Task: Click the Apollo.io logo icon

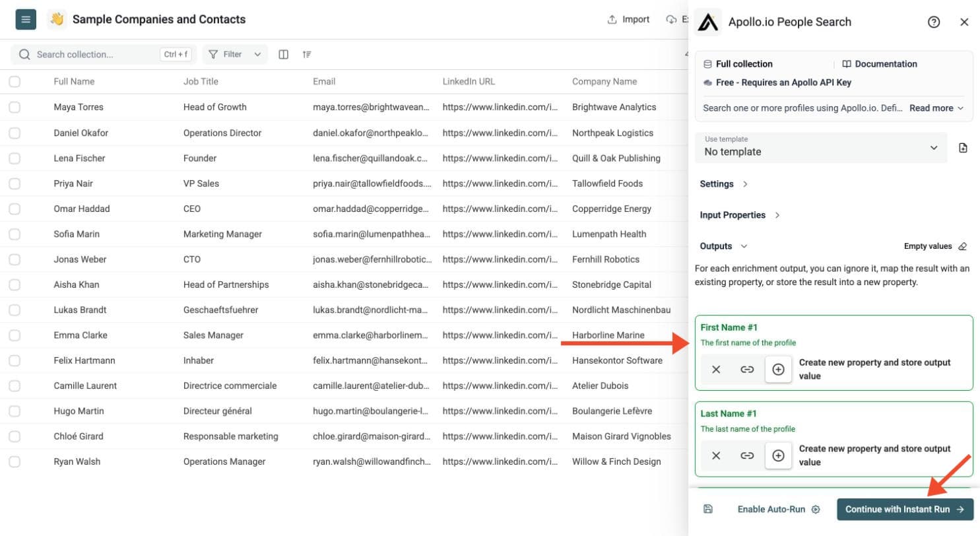Action: [x=709, y=22]
